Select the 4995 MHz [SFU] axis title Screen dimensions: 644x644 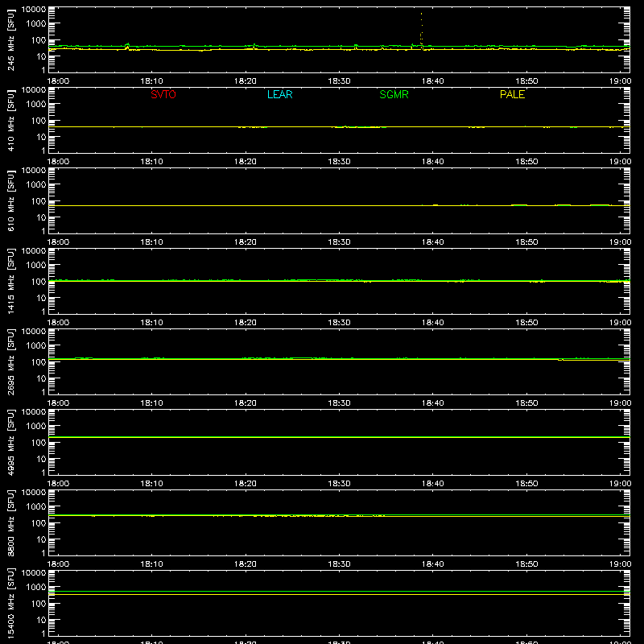(11, 442)
